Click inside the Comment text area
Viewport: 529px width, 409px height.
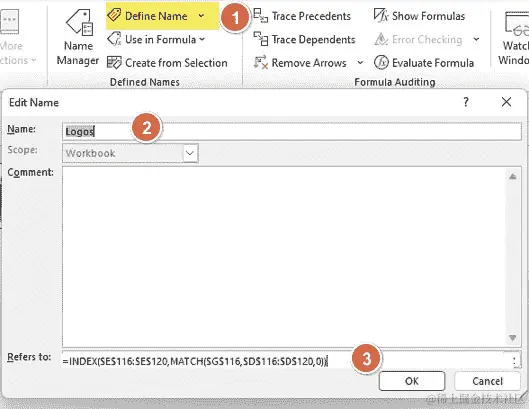point(284,256)
